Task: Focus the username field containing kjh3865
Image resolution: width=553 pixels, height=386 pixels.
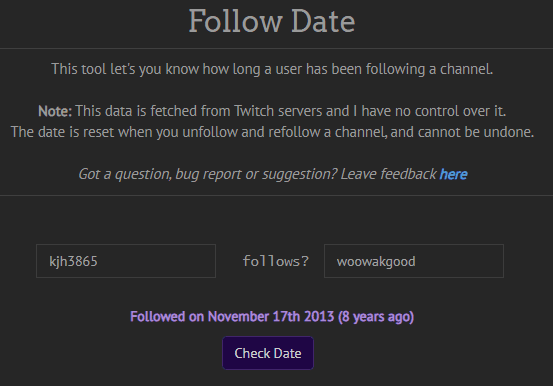Action: pos(126,261)
